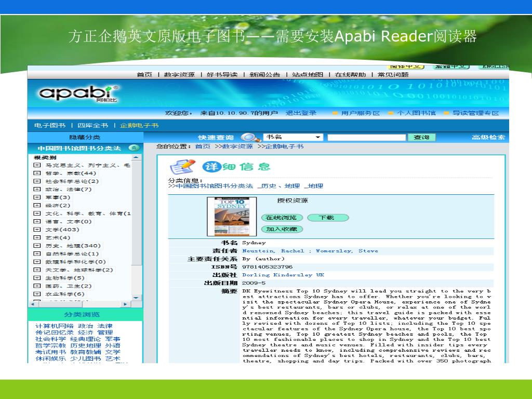Click the 查询 search button
Image resolution: width=532 pixels, height=399 pixels.
coord(421,137)
